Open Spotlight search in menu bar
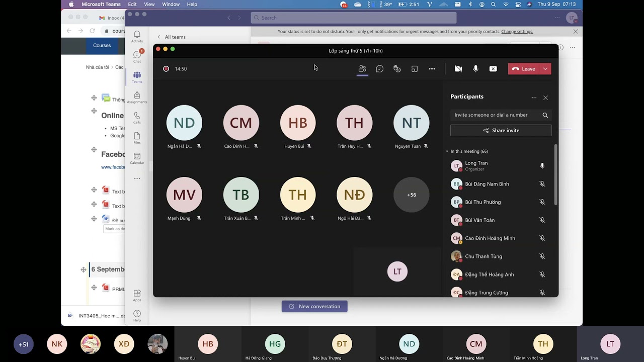644x362 pixels. [493, 4]
